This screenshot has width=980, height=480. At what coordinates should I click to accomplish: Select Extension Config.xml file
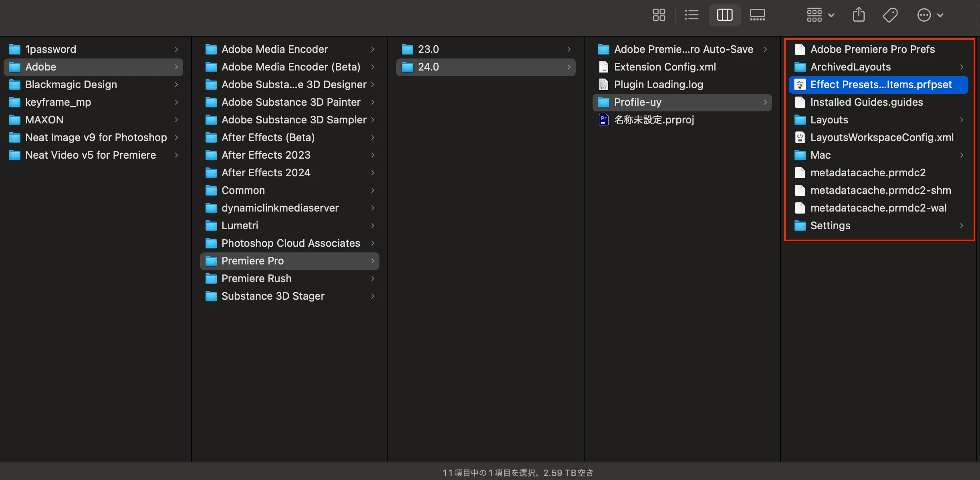click(665, 67)
